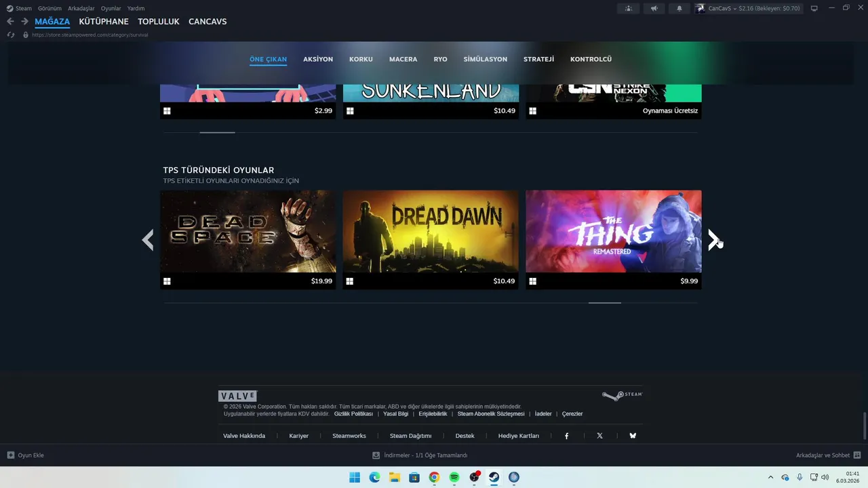Select the ÖNE ÇIKAN category tab
This screenshot has width=868, height=488.
pos(268,59)
